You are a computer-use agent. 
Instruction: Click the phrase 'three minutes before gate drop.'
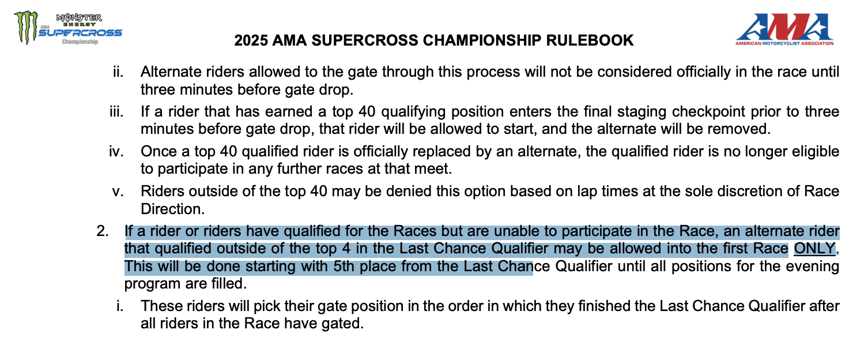[246, 90]
